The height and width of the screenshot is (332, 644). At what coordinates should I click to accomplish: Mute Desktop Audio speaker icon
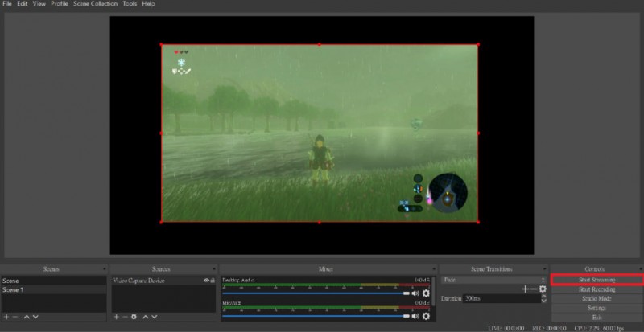point(415,293)
